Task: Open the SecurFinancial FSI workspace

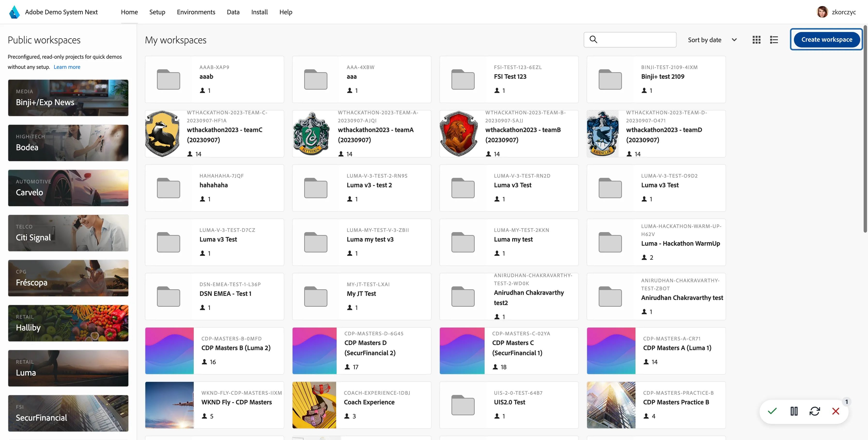Action: [68, 413]
